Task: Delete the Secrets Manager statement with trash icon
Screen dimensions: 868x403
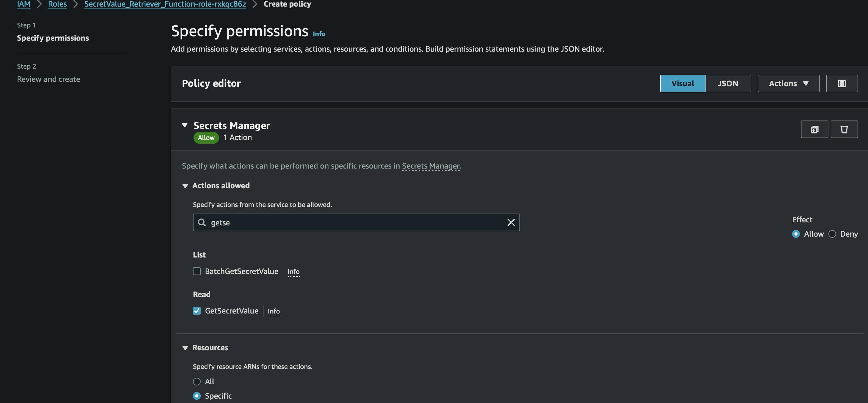Action: point(844,129)
